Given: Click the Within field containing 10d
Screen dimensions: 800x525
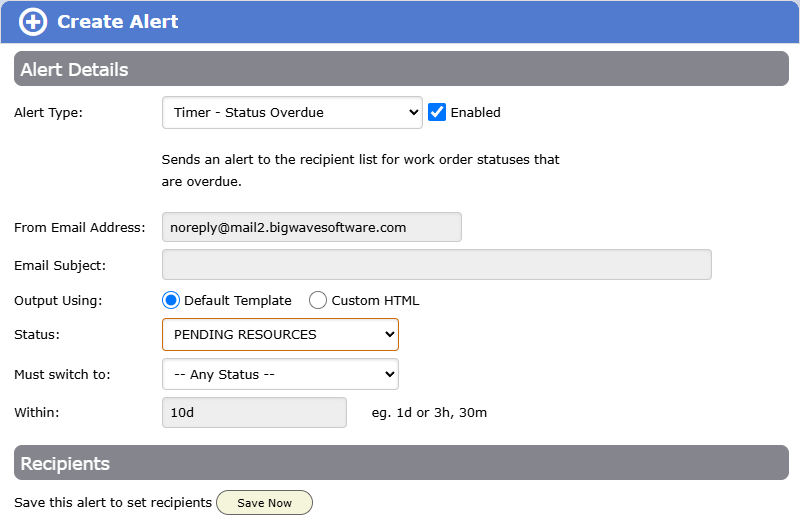Looking at the screenshot, I should click(255, 412).
